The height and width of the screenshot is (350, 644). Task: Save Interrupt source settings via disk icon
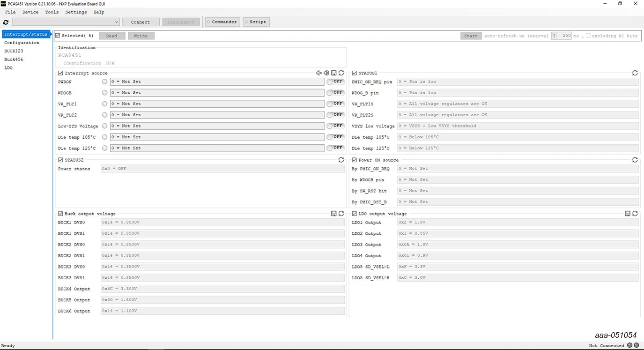click(x=334, y=73)
